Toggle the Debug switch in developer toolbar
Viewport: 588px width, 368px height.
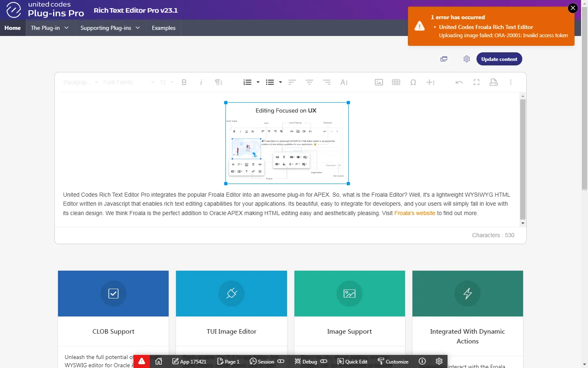(x=324, y=361)
